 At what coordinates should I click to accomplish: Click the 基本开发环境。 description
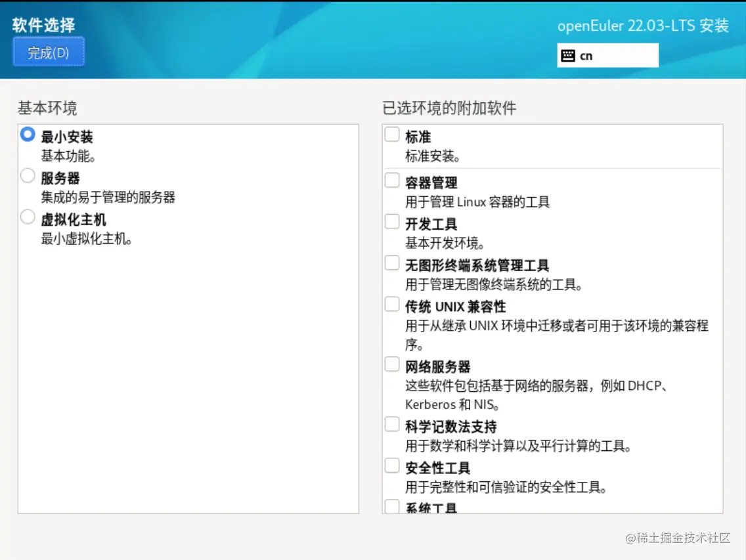click(445, 244)
